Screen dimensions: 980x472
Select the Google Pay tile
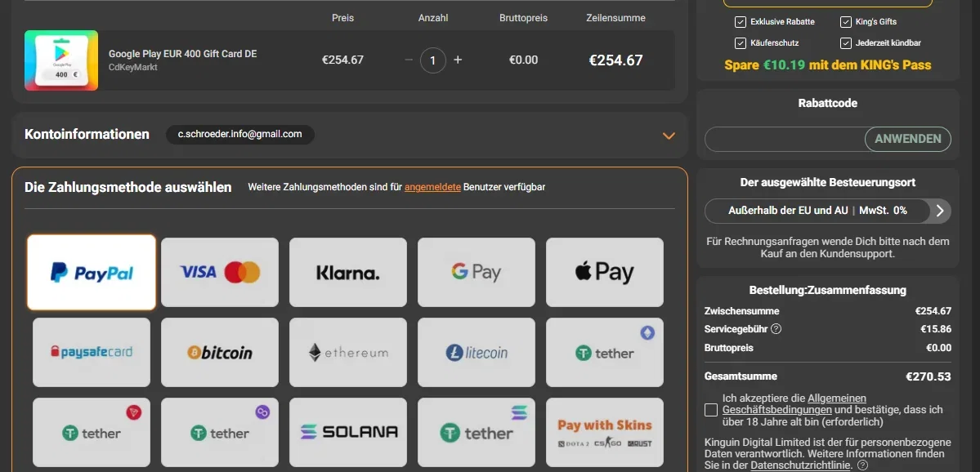[477, 272]
